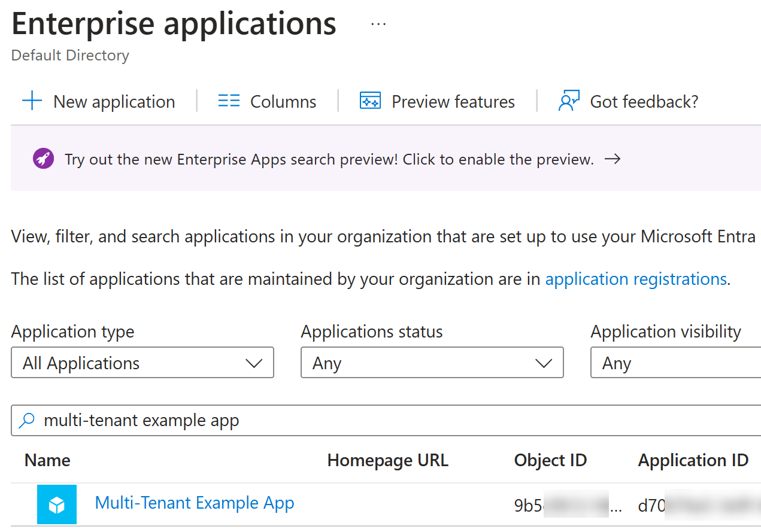
Task: Open the ellipsis menu beside Enterprise applications
Action: tap(378, 25)
